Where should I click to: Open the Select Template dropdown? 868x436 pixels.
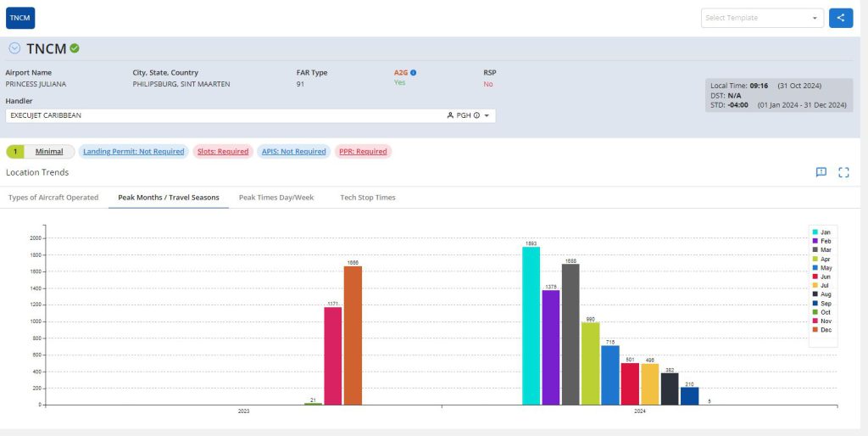(x=761, y=18)
